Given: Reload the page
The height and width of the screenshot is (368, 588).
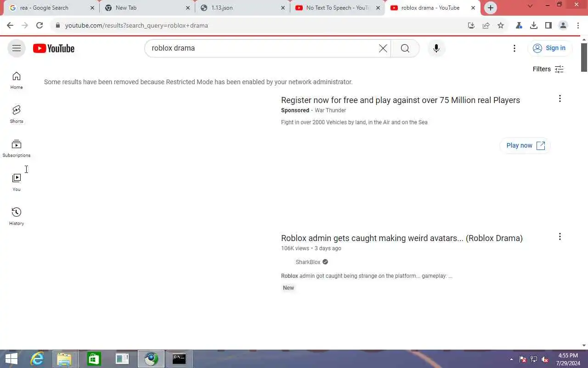Looking at the screenshot, I should click(40, 25).
